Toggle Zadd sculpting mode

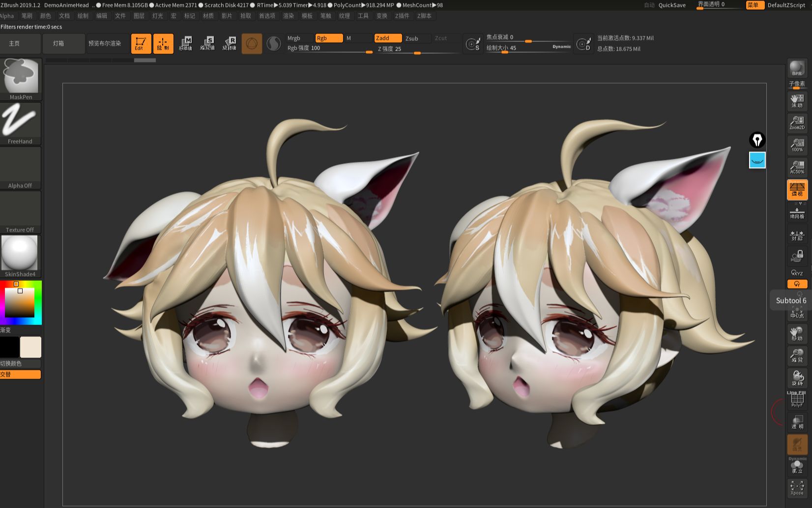click(x=388, y=38)
